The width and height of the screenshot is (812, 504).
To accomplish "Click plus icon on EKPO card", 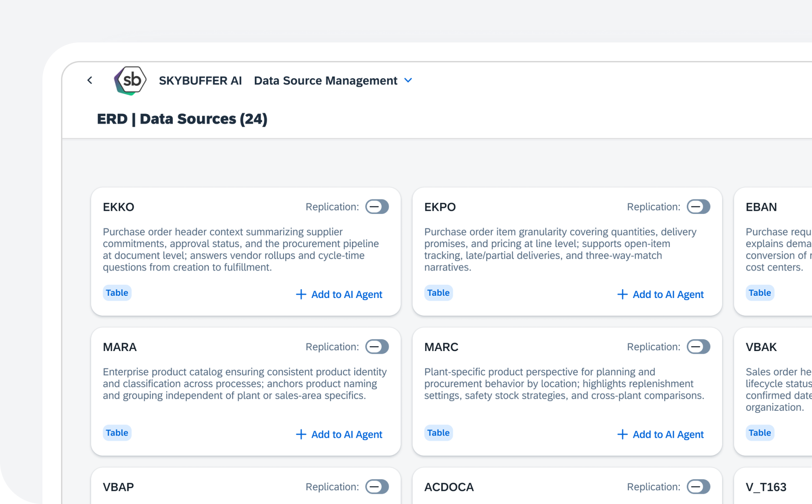I will [x=622, y=294].
